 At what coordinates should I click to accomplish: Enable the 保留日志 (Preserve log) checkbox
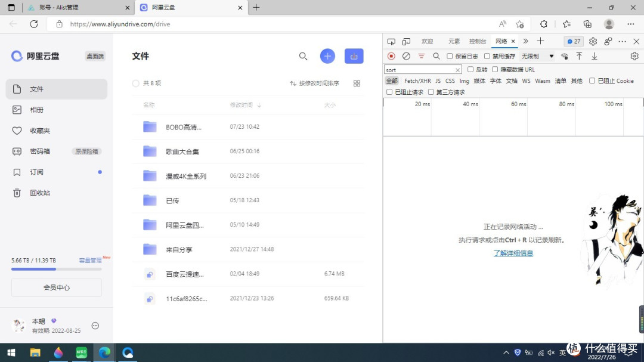(x=450, y=55)
